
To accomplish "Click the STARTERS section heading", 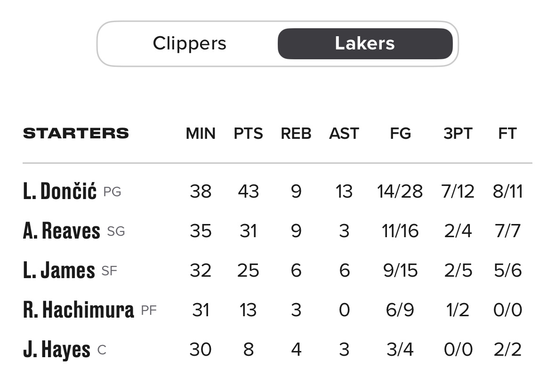I will (x=76, y=134).
